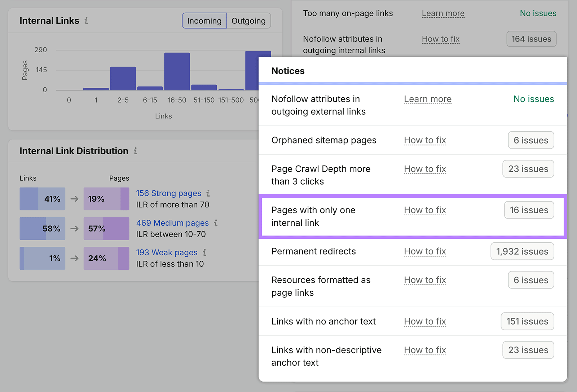Open the 151 issues button
The width and height of the screenshot is (577, 392).
pos(527,321)
